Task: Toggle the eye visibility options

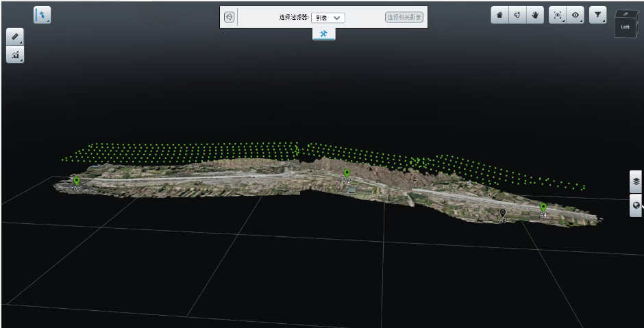Action: (575, 15)
